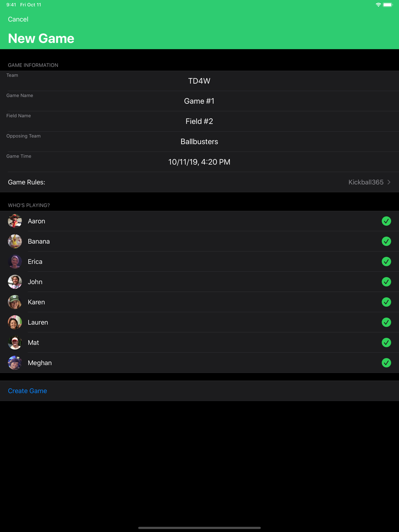Click John's profile avatar
This screenshot has width=399, height=532.
coord(15,282)
